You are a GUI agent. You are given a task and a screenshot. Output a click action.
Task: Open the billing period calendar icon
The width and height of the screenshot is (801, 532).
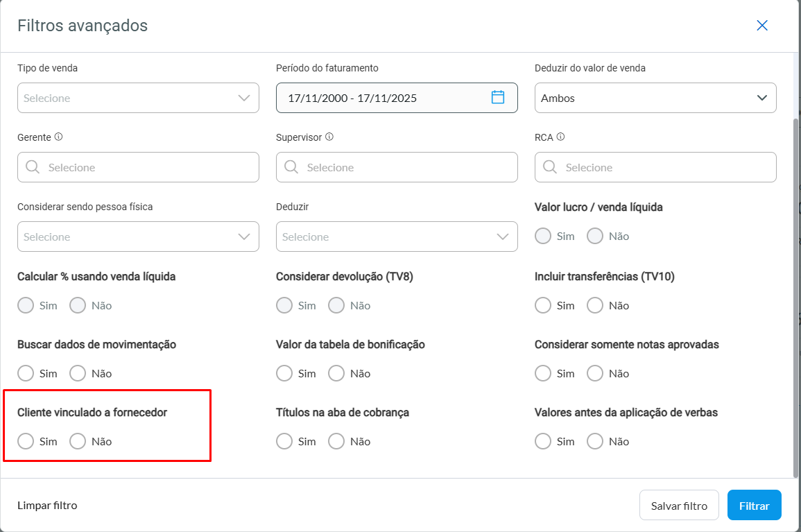(x=497, y=97)
